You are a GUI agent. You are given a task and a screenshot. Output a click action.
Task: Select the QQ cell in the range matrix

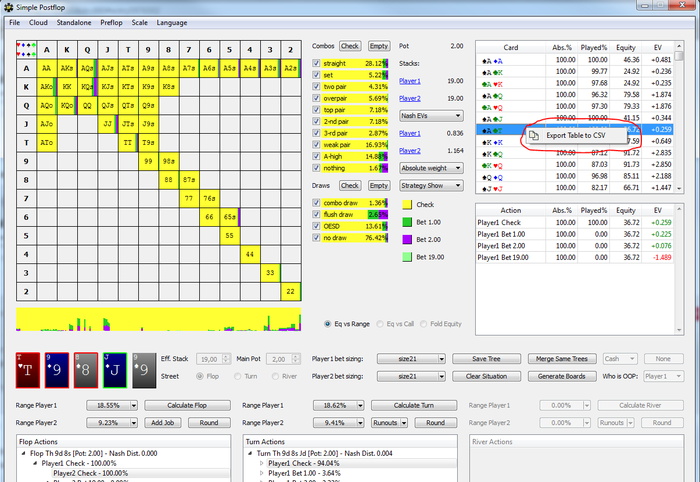tap(88, 105)
